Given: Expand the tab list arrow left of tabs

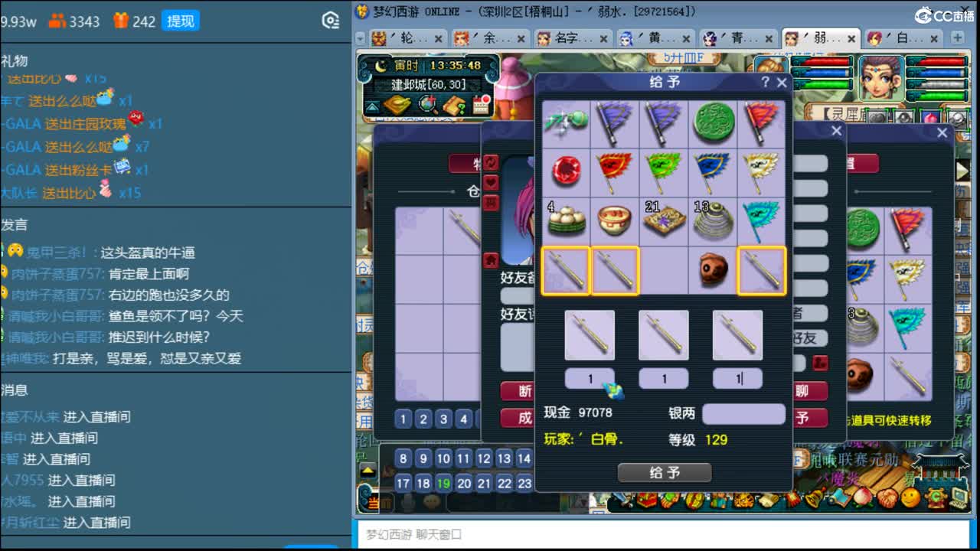Looking at the screenshot, I should pos(361,38).
